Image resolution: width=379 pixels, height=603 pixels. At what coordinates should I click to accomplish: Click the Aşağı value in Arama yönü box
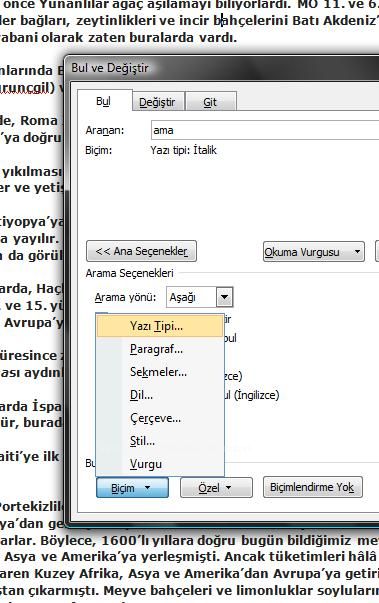(x=183, y=297)
